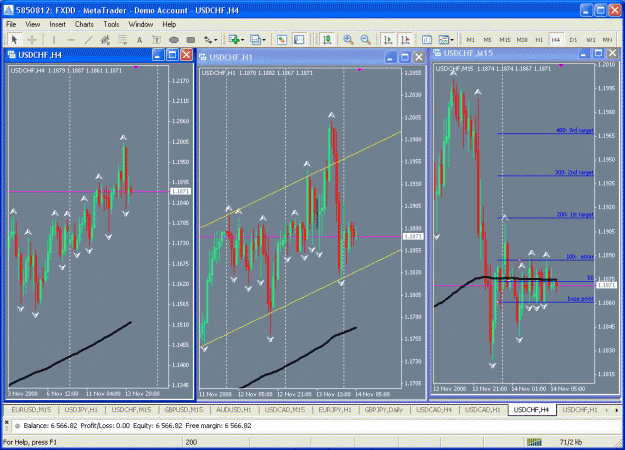Open the Tools menu
The height and width of the screenshot is (450, 625).
point(111,24)
